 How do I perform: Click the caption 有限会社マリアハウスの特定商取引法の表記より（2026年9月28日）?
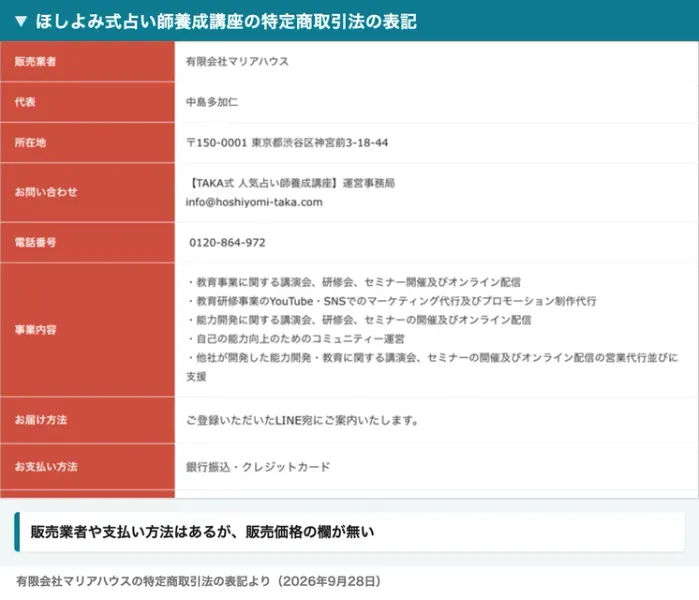coord(199,581)
